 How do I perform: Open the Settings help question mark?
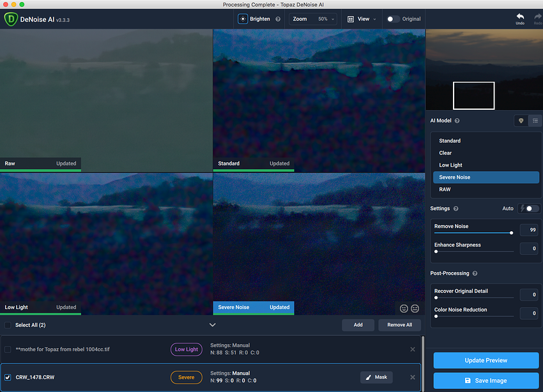tap(455, 209)
